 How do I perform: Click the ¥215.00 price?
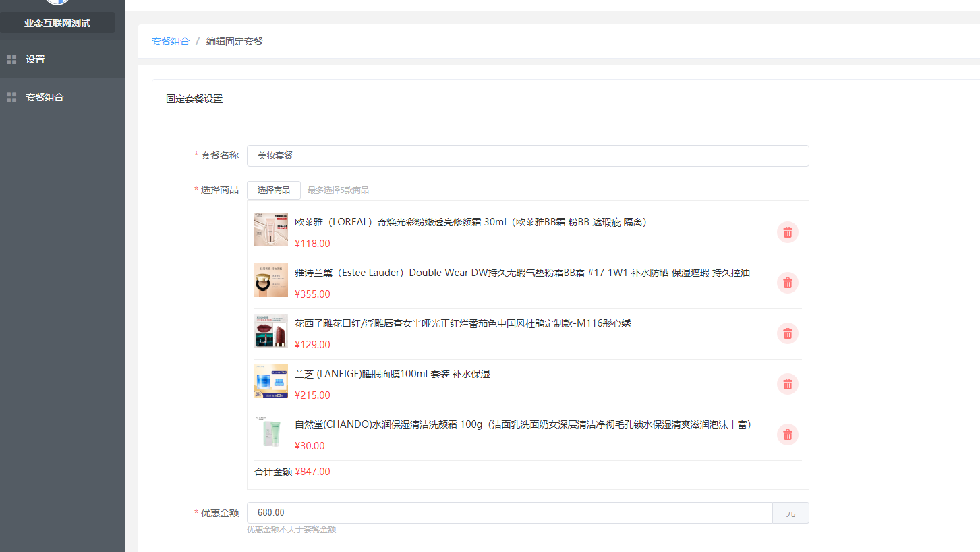point(312,395)
